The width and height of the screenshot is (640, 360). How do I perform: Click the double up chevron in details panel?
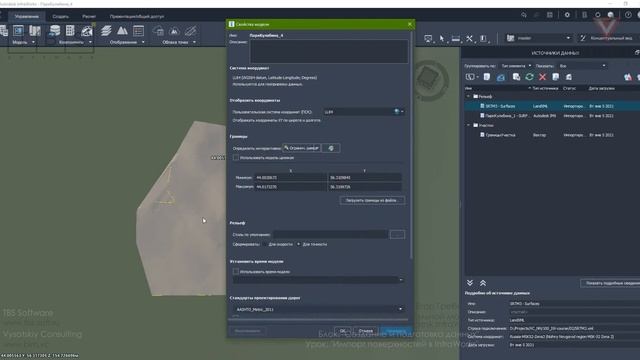(x=483, y=283)
